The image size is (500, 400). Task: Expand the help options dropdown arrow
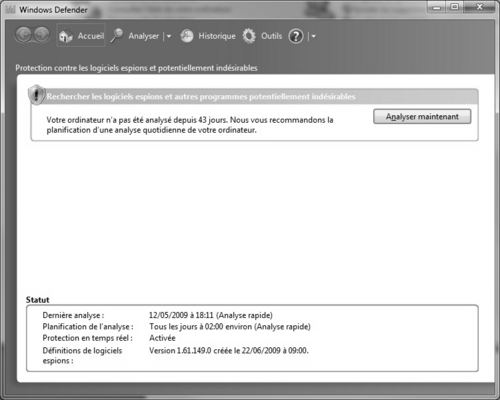[313, 36]
